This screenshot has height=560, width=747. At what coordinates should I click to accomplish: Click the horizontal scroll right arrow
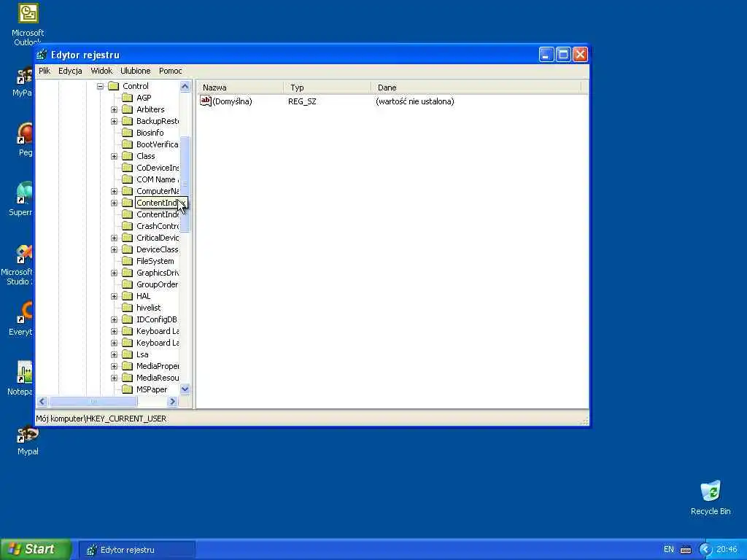[173, 402]
